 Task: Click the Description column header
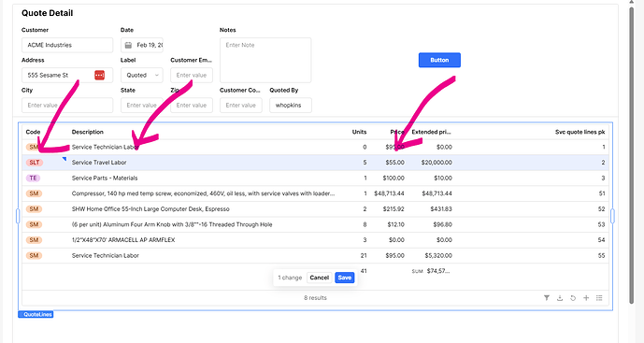point(88,132)
